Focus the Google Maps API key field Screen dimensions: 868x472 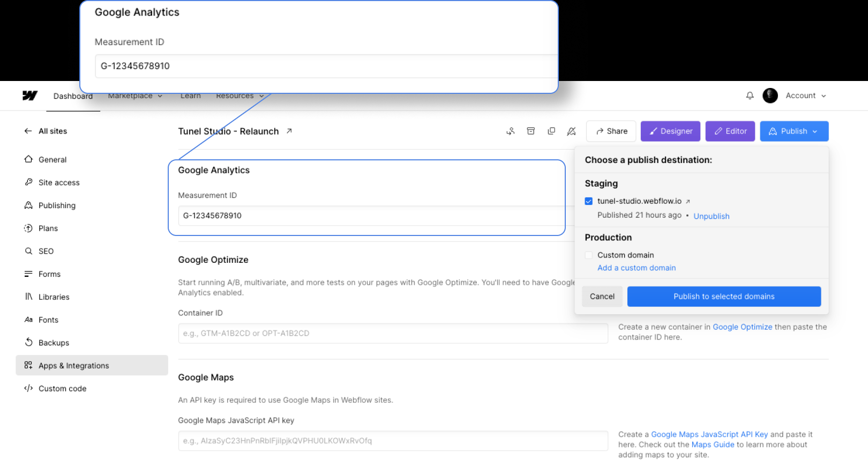point(393,441)
